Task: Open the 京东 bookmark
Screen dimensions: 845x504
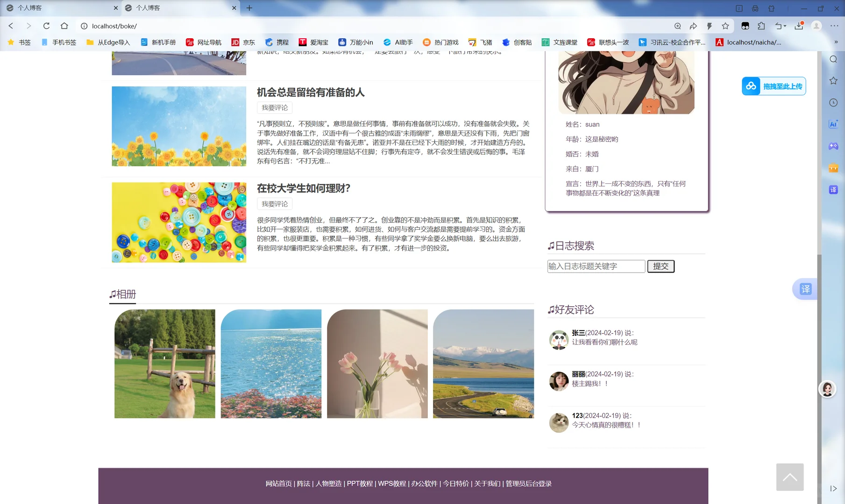Action: [243, 42]
